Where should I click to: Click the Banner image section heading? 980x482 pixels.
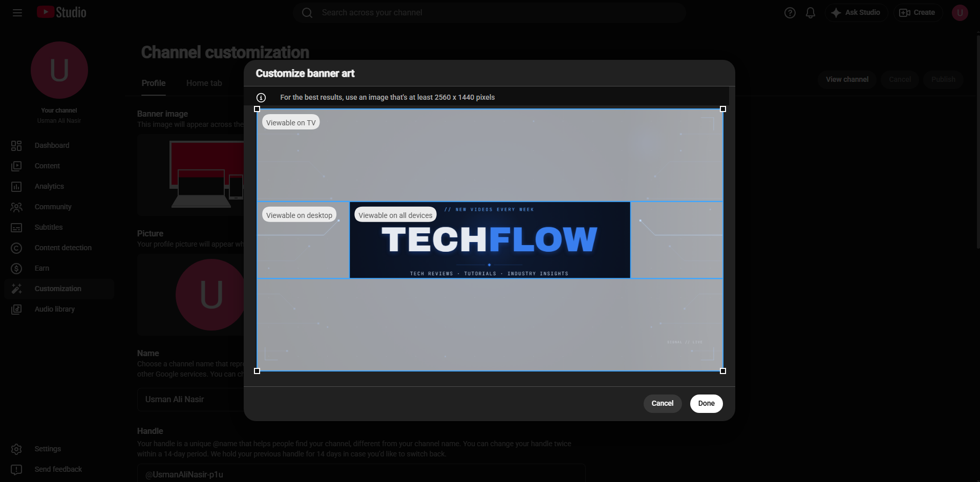163,114
